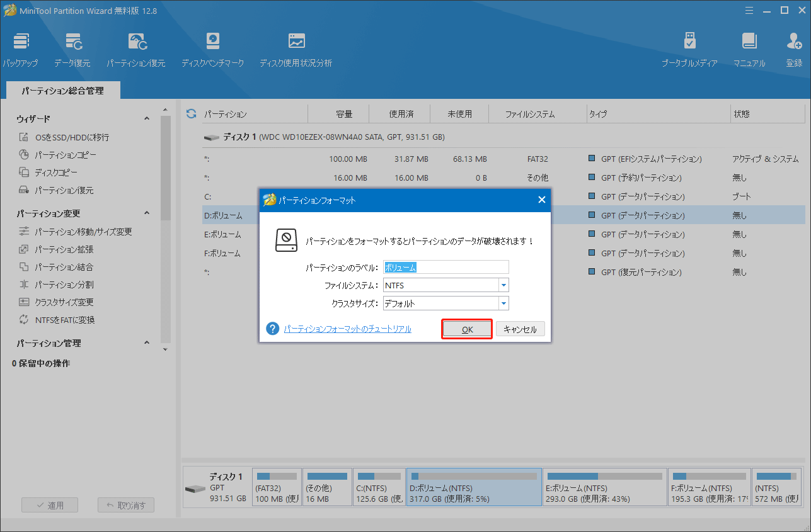Collapse the パーティション変更 section
Viewport: 811px width, 532px height.
(147, 213)
